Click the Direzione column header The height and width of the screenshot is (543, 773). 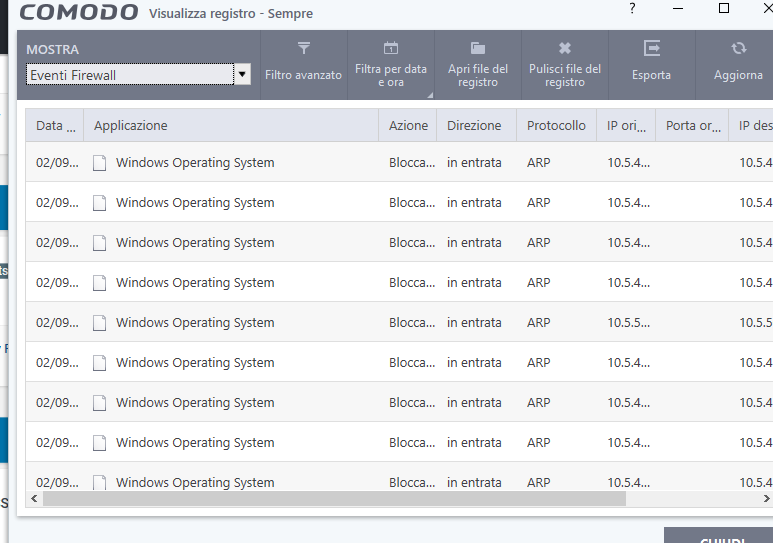(475, 126)
